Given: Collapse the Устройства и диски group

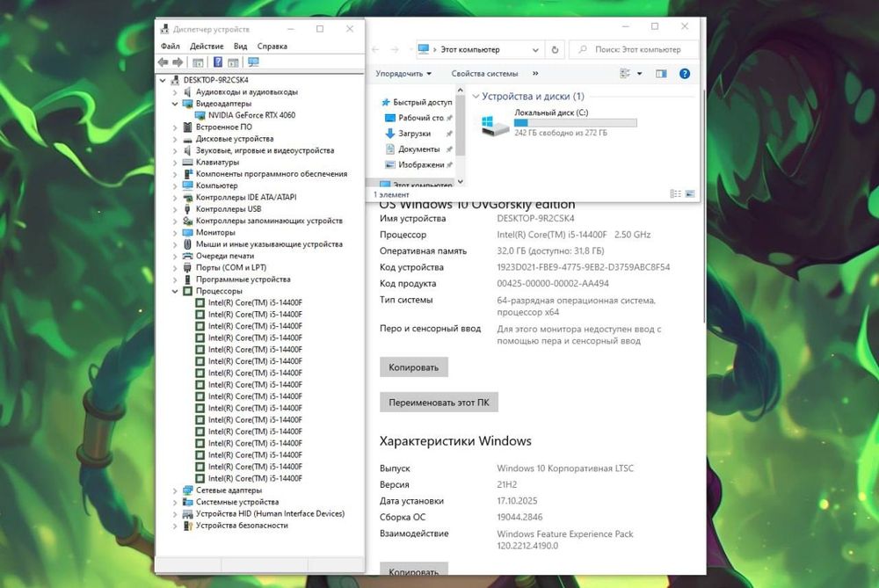Looking at the screenshot, I should click(x=476, y=97).
